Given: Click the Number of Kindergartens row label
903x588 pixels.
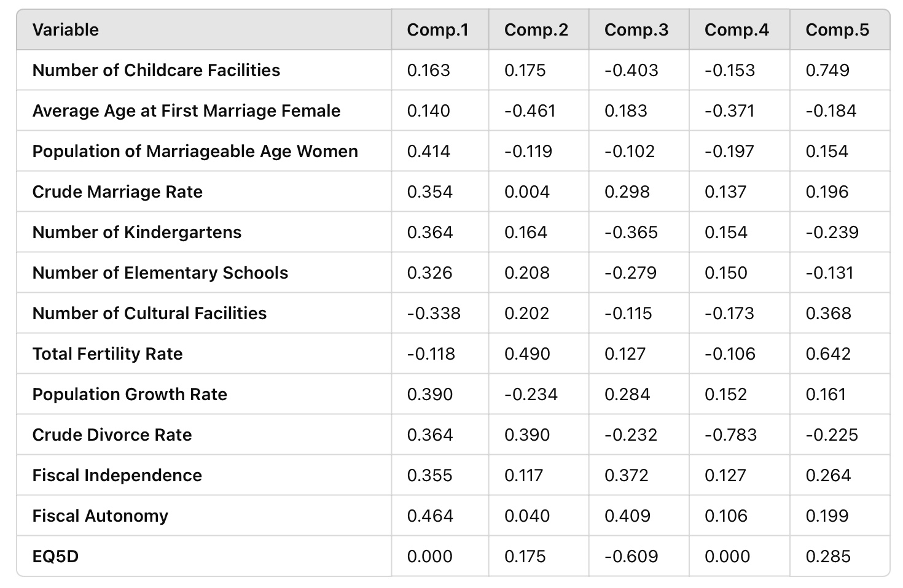Looking at the screenshot, I should pyautogui.click(x=136, y=232).
